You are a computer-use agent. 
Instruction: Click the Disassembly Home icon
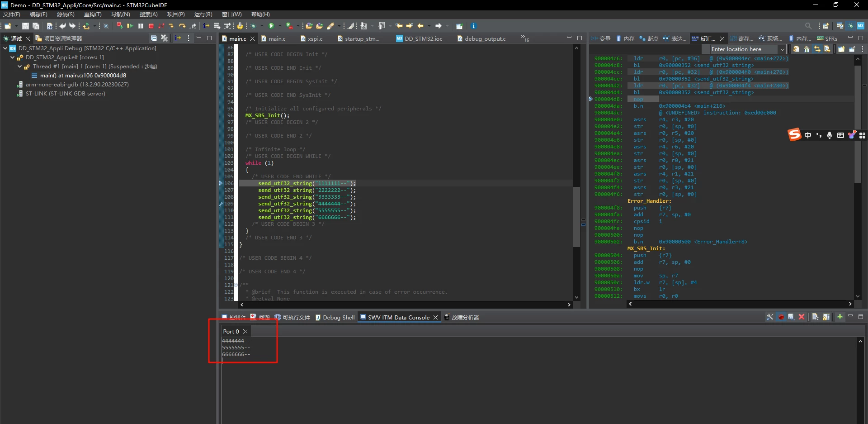[x=807, y=49]
